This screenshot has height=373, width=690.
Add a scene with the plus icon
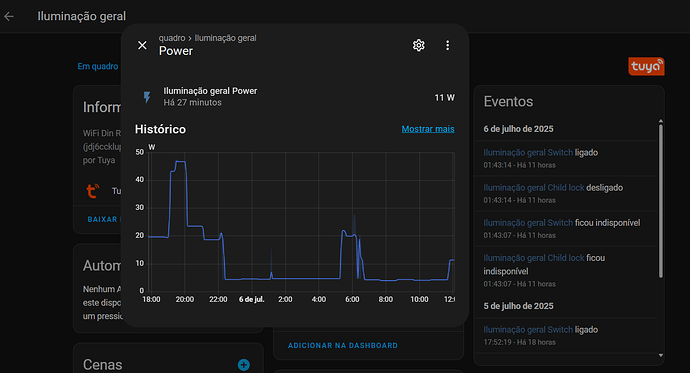click(244, 365)
